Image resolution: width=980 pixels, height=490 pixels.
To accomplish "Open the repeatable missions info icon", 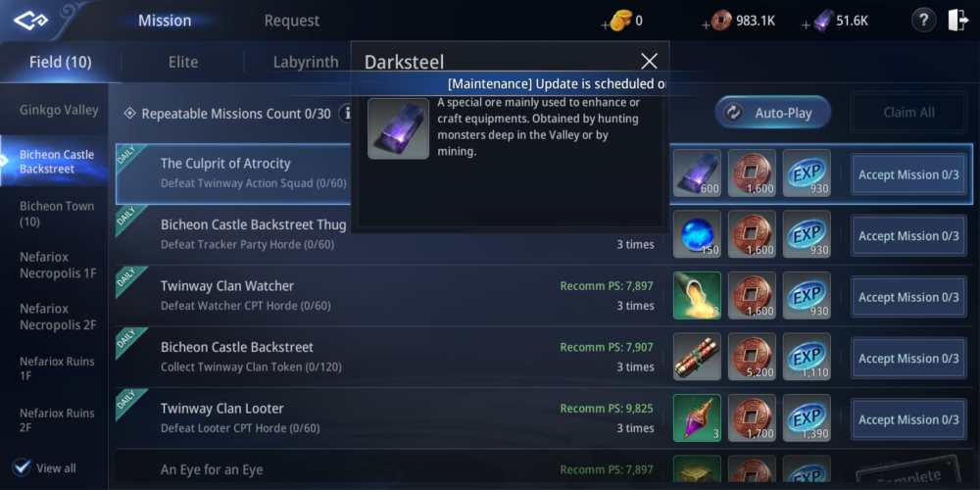I will [x=347, y=114].
